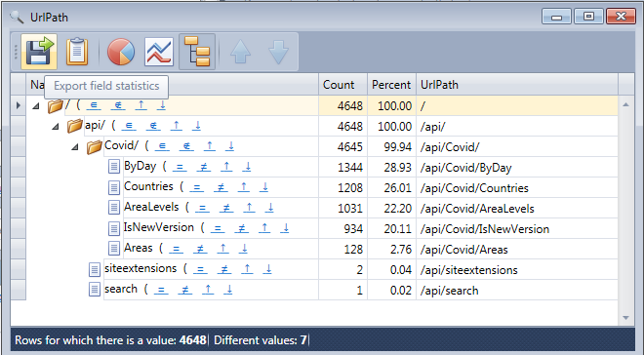This screenshot has height=355, width=644.
Task: Close the UrlPath window
Action: click(x=621, y=17)
